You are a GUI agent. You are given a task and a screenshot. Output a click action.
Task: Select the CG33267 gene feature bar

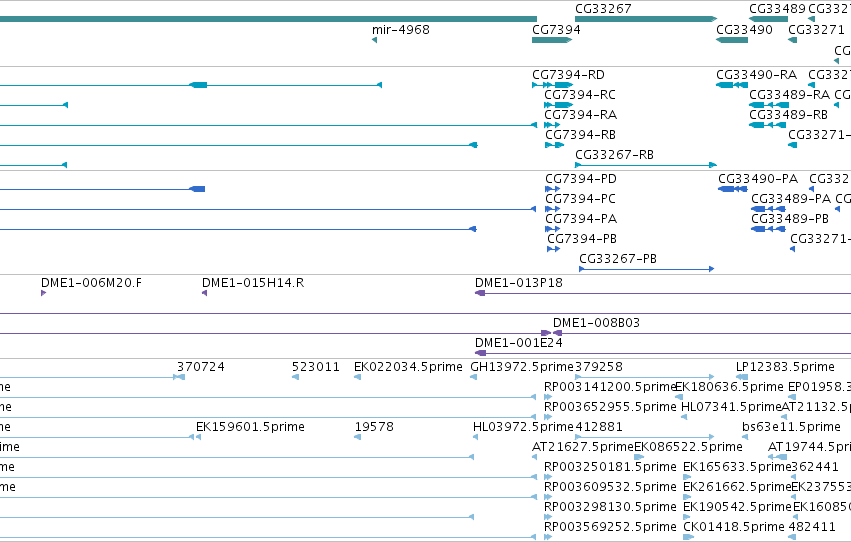[646, 19]
